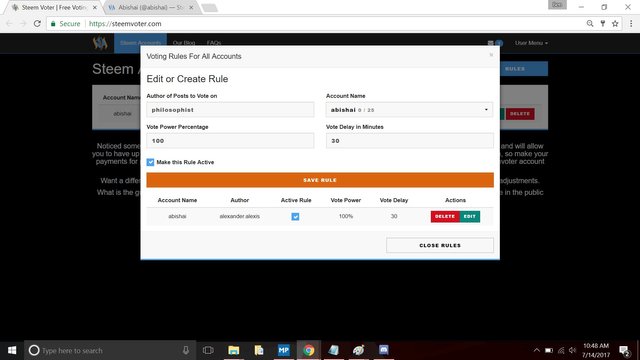Uncheck Make this Rule Active checkbox
This screenshot has height=360, width=640.
tap(150, 162)
